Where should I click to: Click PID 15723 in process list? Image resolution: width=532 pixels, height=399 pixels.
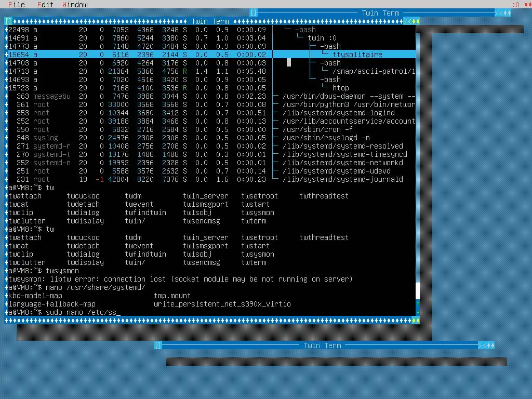click(19, 87)
